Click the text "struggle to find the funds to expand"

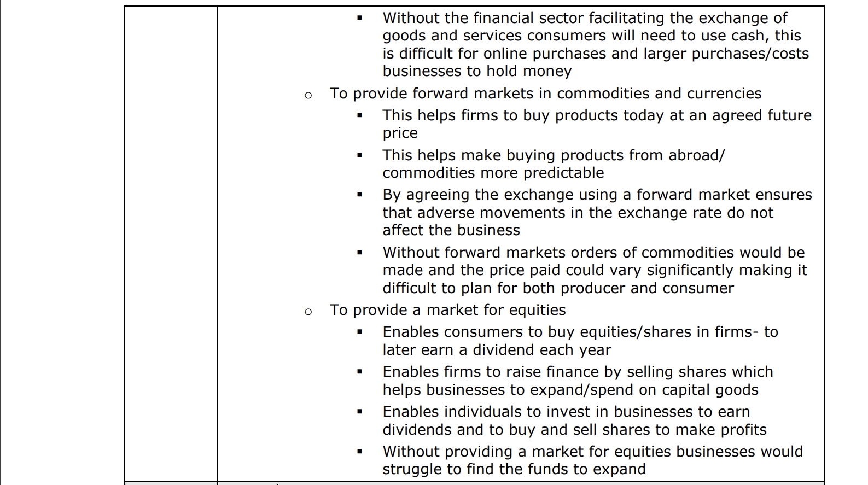click(x=514, y=469)
